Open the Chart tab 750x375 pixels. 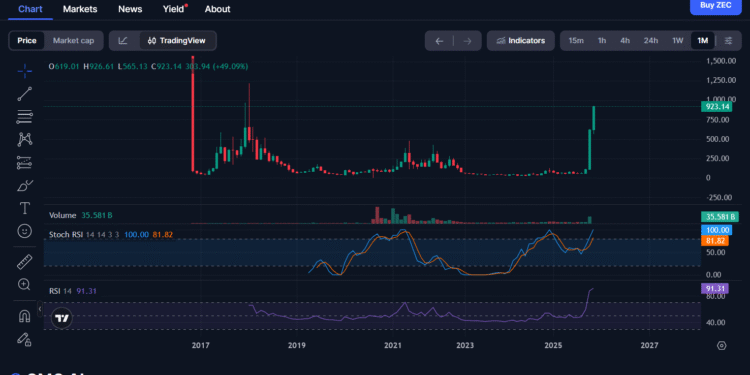[31, 9]
